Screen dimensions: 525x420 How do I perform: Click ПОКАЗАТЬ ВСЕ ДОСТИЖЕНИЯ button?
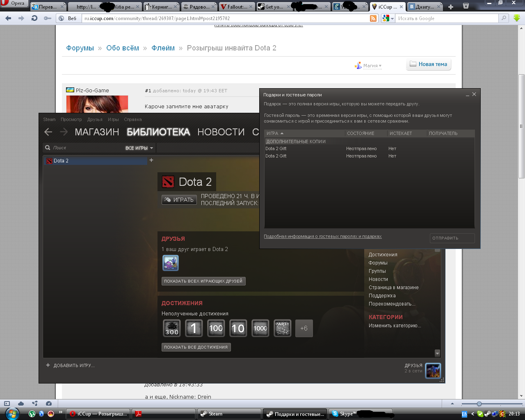(x=196, y=347)
